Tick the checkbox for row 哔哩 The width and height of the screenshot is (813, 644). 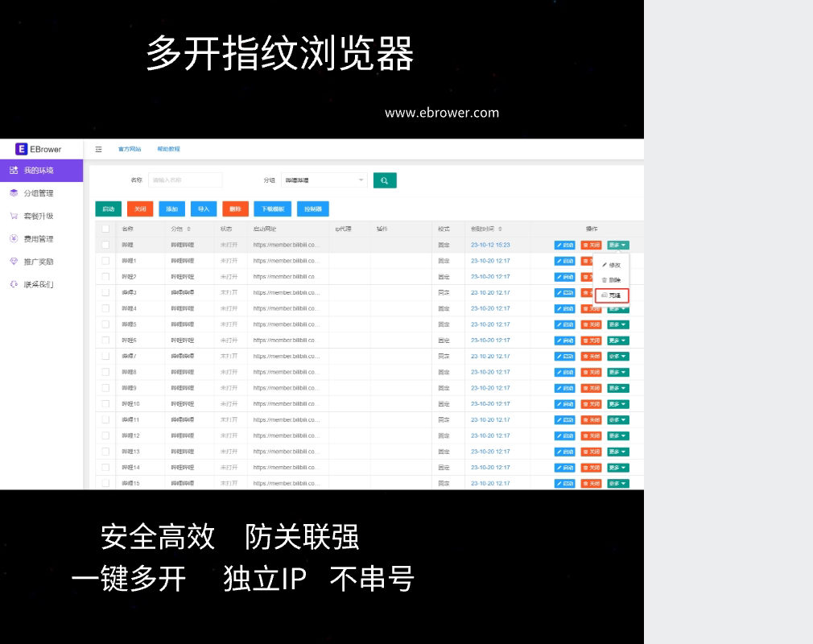pos(105,245)
